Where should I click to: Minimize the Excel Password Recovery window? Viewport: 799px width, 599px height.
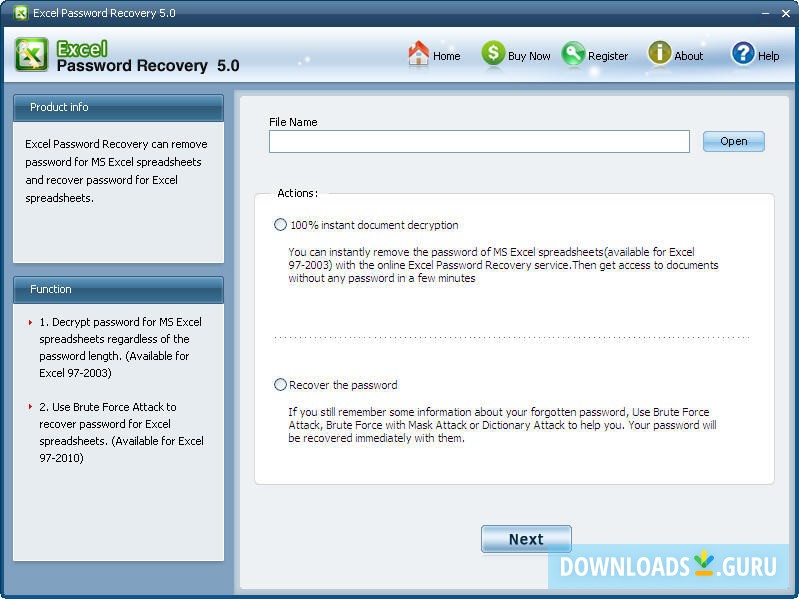765,13
